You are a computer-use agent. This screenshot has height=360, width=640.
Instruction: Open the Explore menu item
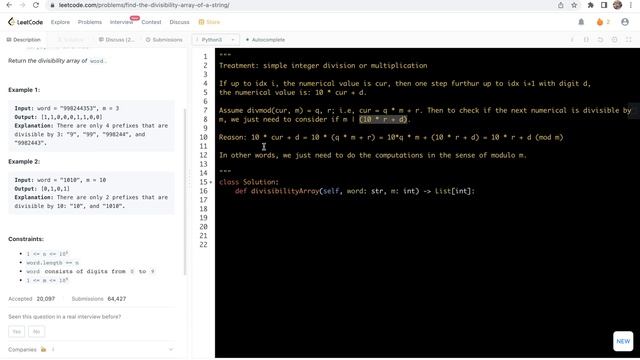60,22
